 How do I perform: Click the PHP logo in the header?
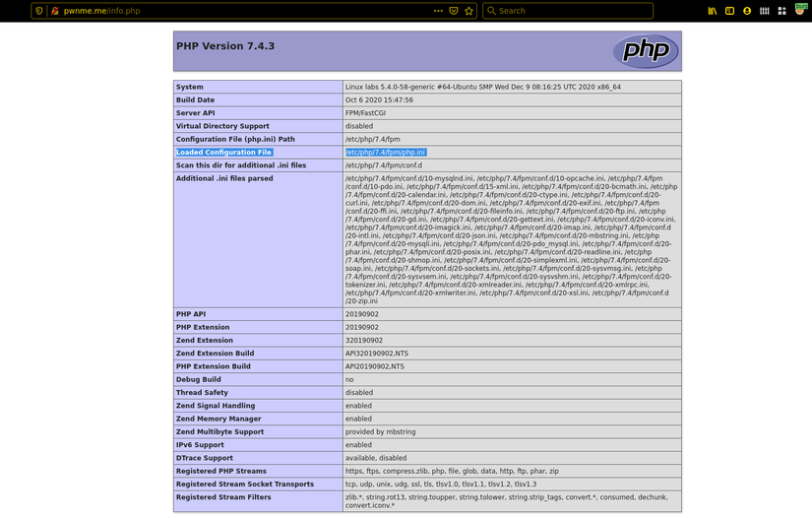pos(646,51)
